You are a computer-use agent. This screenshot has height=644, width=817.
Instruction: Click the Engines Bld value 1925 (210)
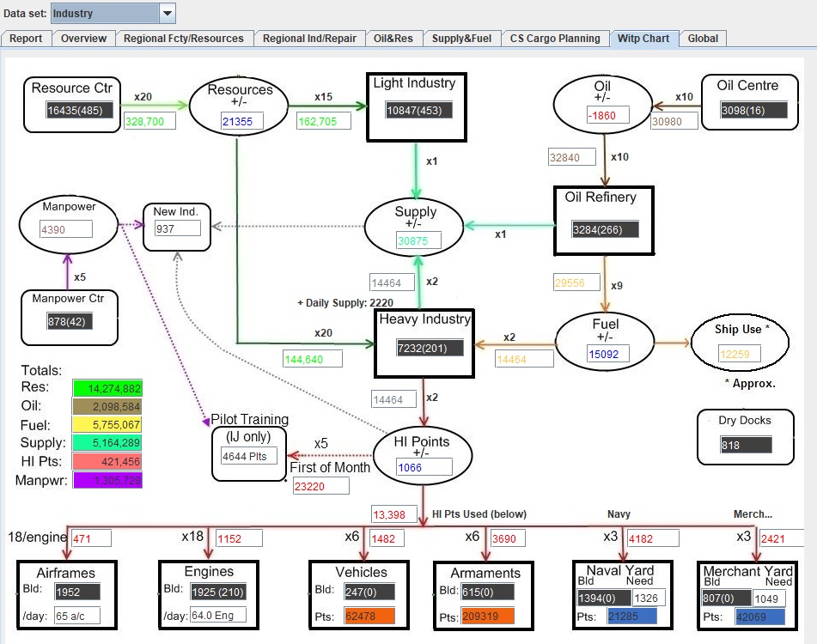(218, 592)
